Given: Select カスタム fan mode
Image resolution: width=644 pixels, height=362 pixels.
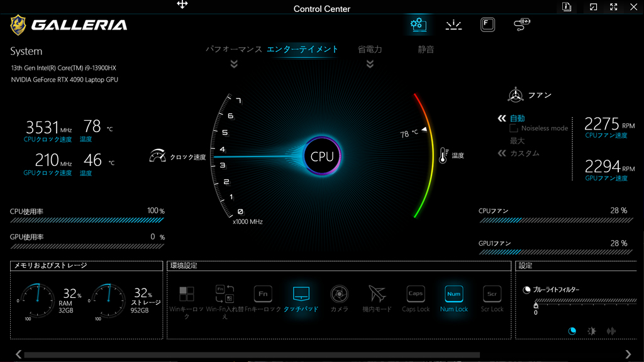Looking at the screenshot, I should point(525,153).
